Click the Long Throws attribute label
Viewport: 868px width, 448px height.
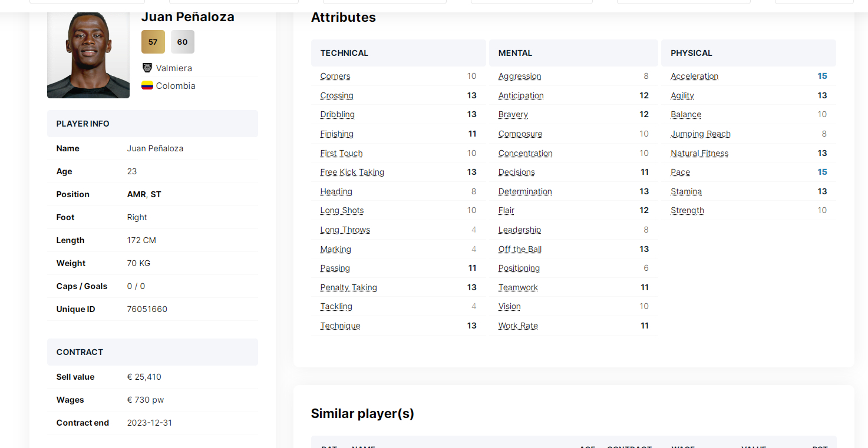coord(345,230)
